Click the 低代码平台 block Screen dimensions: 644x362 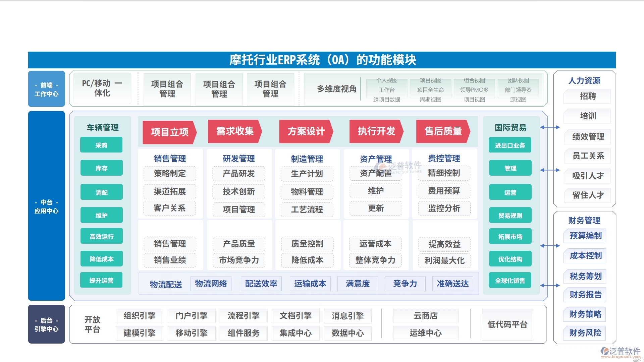[x=507, y=324]
